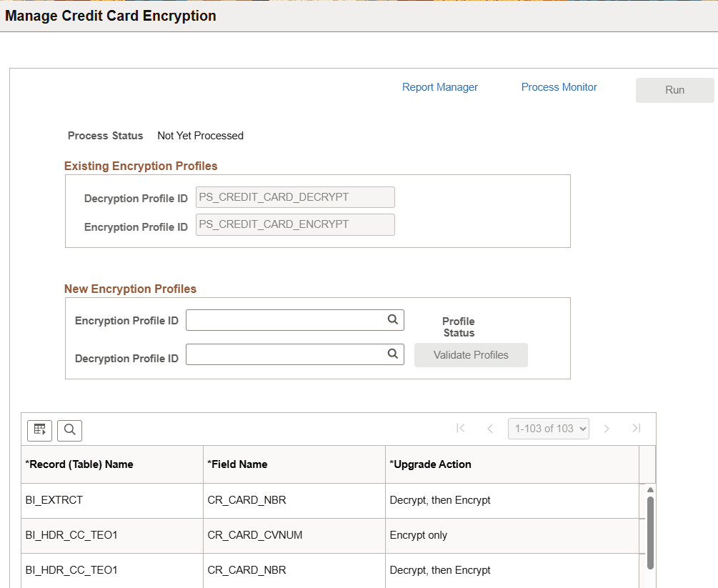The width and height of the screenshot is (718, 588).
Task: Jump to the last row of the grid
Action: coord(636,428)
